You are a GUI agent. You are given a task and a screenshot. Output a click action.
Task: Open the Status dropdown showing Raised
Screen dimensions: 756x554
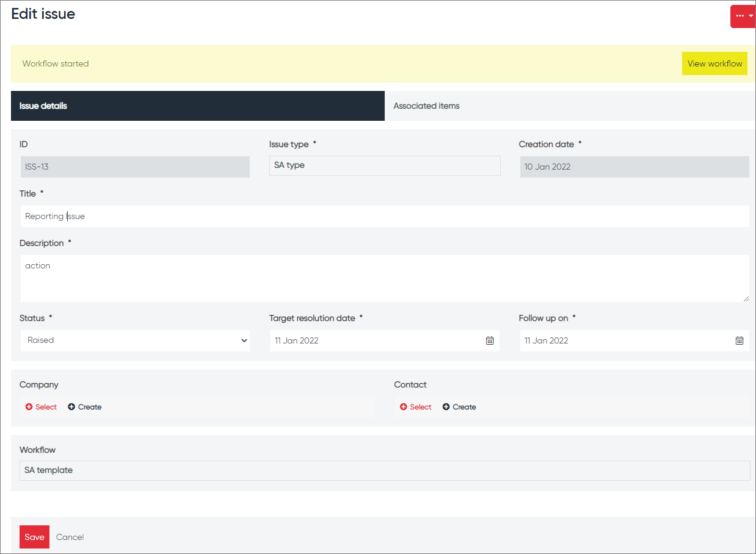[x=135, y=340]
